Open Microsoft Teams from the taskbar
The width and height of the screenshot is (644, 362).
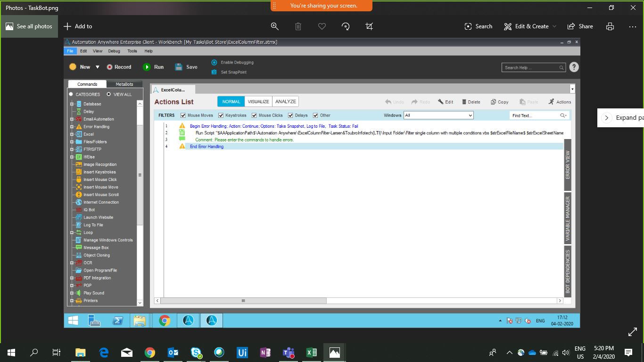[x=288, y=352]
